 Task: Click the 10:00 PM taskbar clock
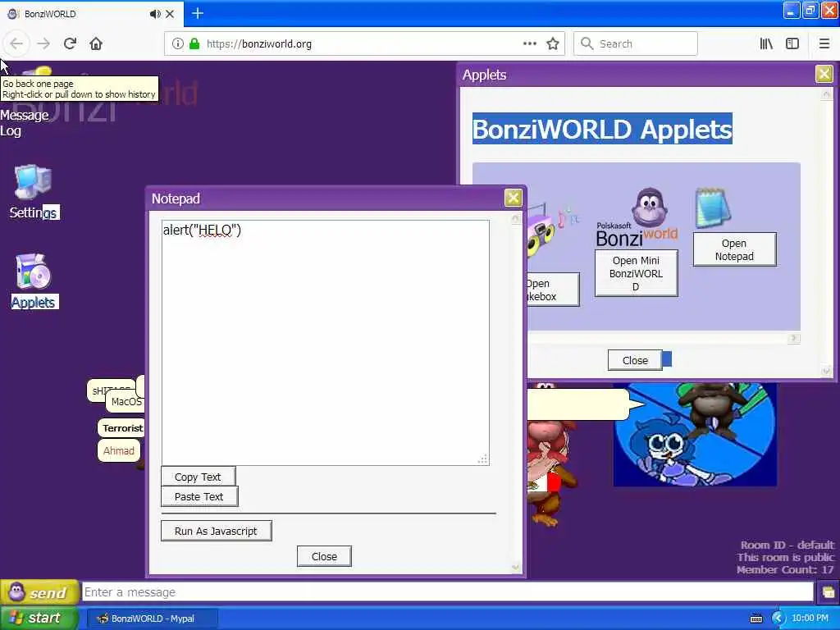click(x=810, y=618)
